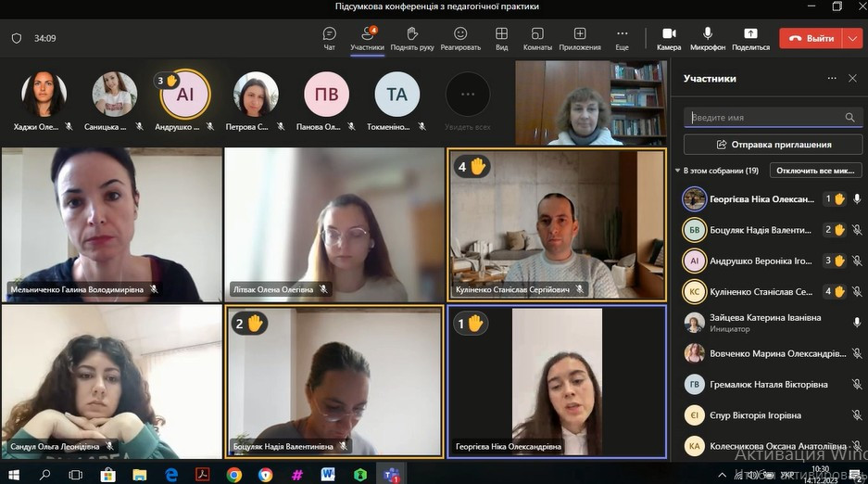Toggle the Микрофон microphone mute
This screenshot has height=484, width=868.
[708, 37]
